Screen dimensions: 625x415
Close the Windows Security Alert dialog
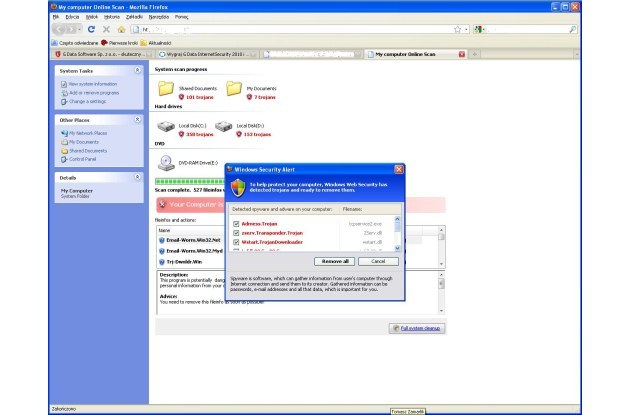tap(399, 169)
